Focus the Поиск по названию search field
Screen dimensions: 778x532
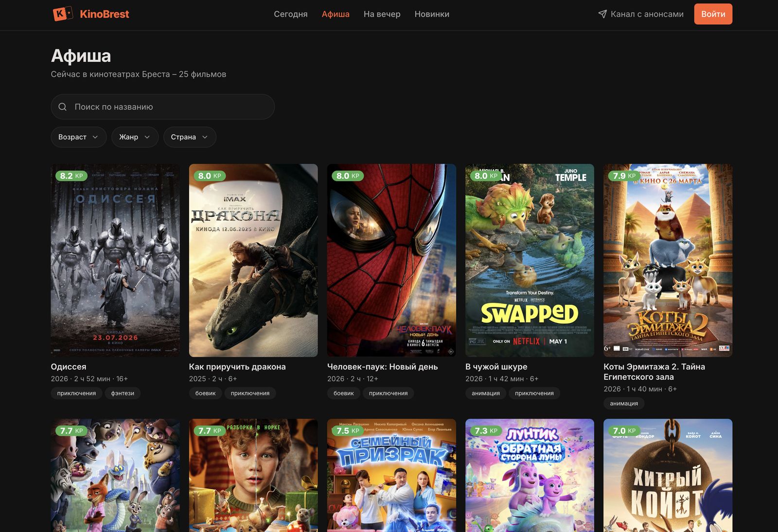coord(163,107)
